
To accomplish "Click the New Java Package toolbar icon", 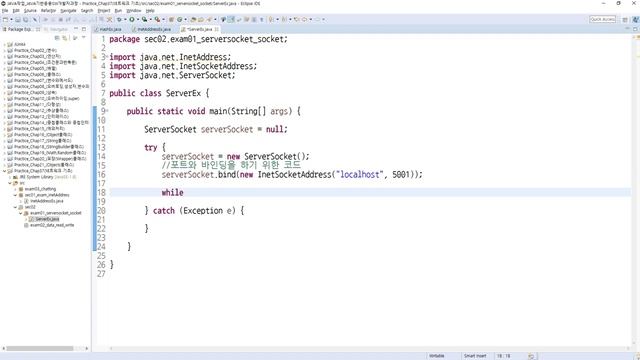I will coord(171,19).
